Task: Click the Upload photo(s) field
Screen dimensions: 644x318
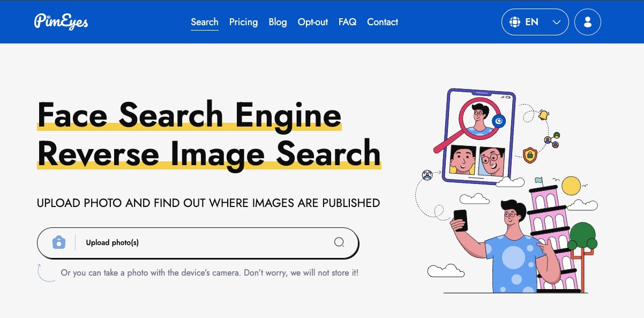Action: (x=204, y=242)
